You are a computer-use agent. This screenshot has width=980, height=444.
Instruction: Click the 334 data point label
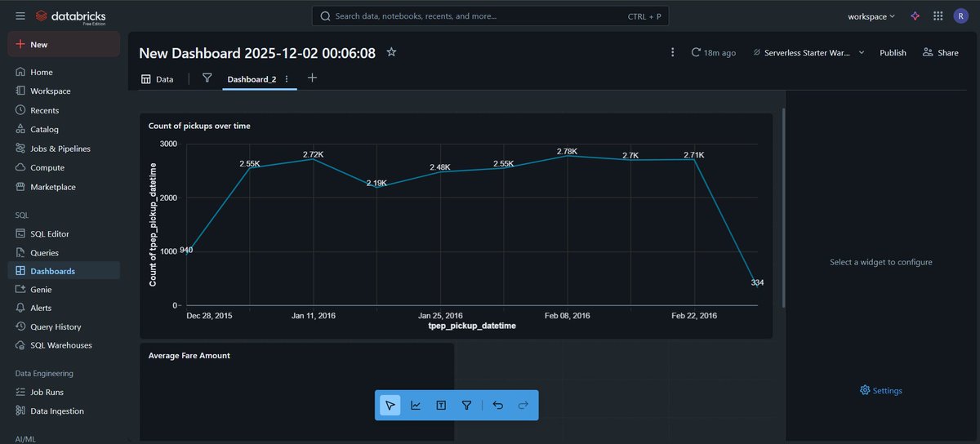coord(757,282)
